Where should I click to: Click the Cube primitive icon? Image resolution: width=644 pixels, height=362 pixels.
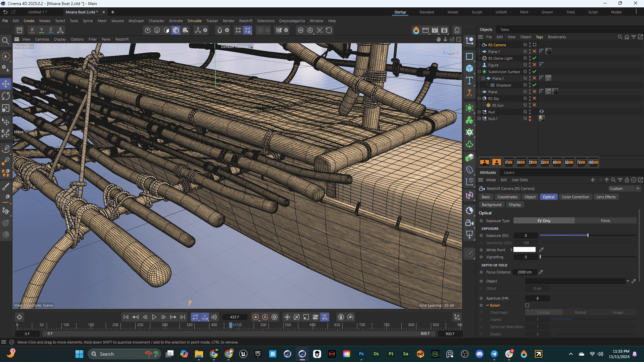(x=469, y=68)
